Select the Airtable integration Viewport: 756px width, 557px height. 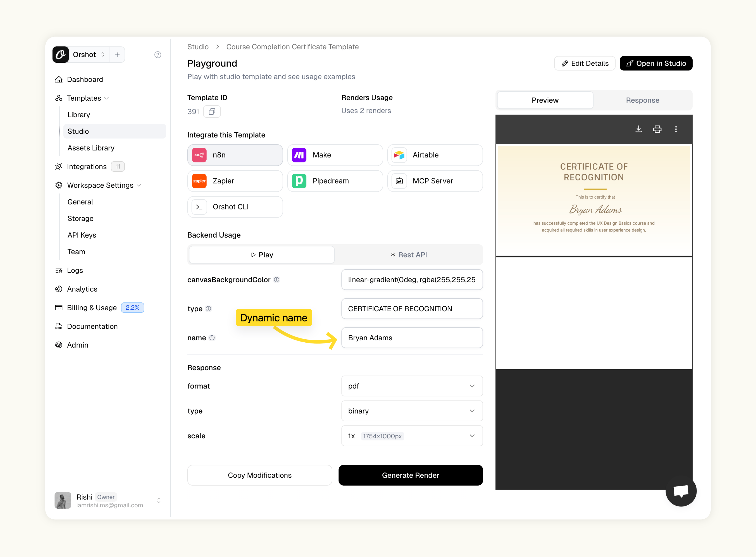[x=435, y=155]
